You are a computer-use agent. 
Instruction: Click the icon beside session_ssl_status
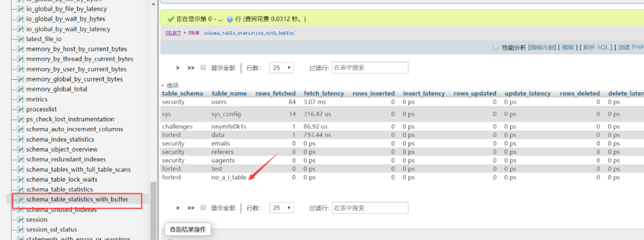20,229
